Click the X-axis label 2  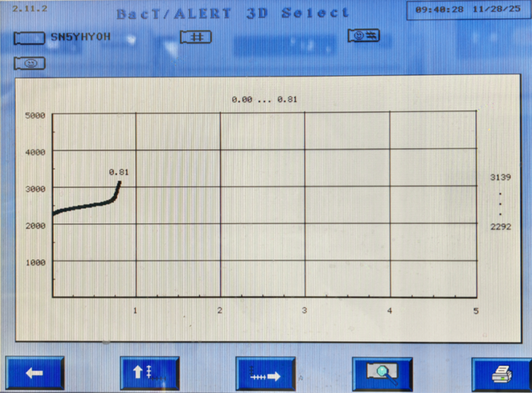pos(220,310)
